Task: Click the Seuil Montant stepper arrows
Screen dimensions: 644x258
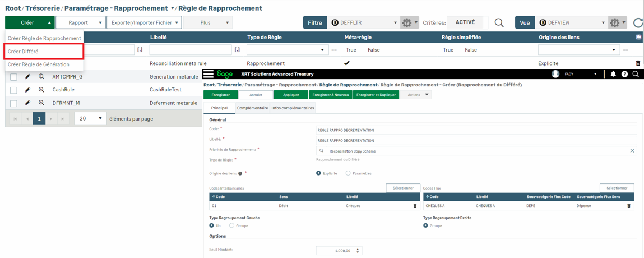Action: (358, 251)
